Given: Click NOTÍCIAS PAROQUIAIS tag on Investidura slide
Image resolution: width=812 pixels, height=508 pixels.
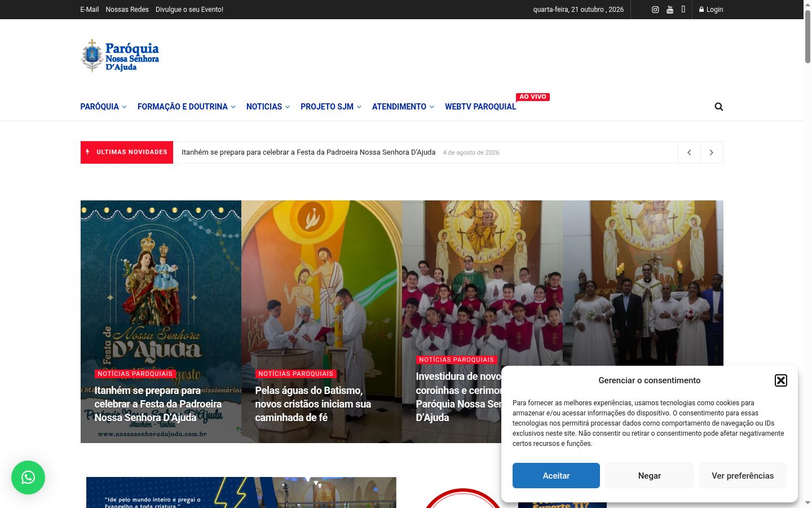Looking at the screenshot, I should click(x=457, y=360).
